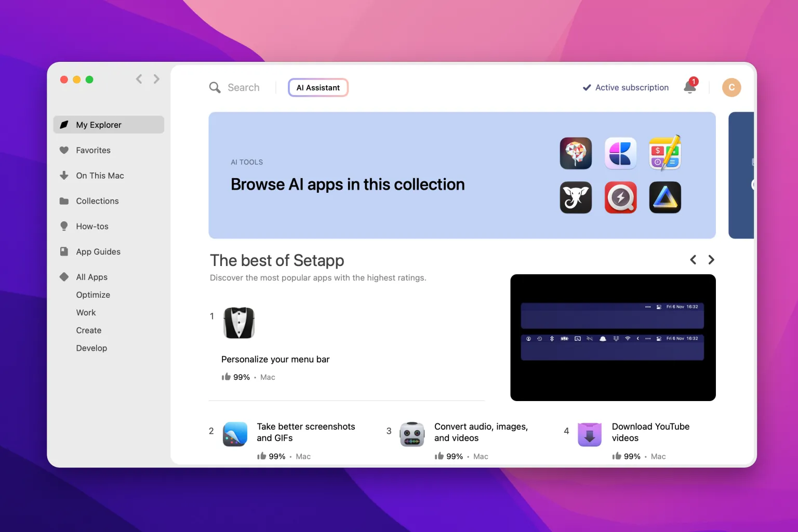The height and width of the screenshot is (532, 798).
Task: Click the black elephant AI app icon
Action: [576, 197]
